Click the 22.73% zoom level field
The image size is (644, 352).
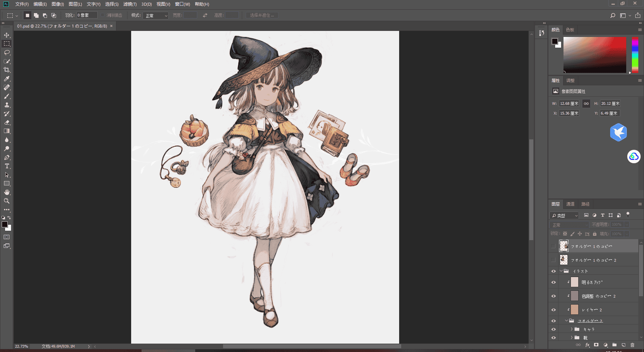click(x=21, y=346)
